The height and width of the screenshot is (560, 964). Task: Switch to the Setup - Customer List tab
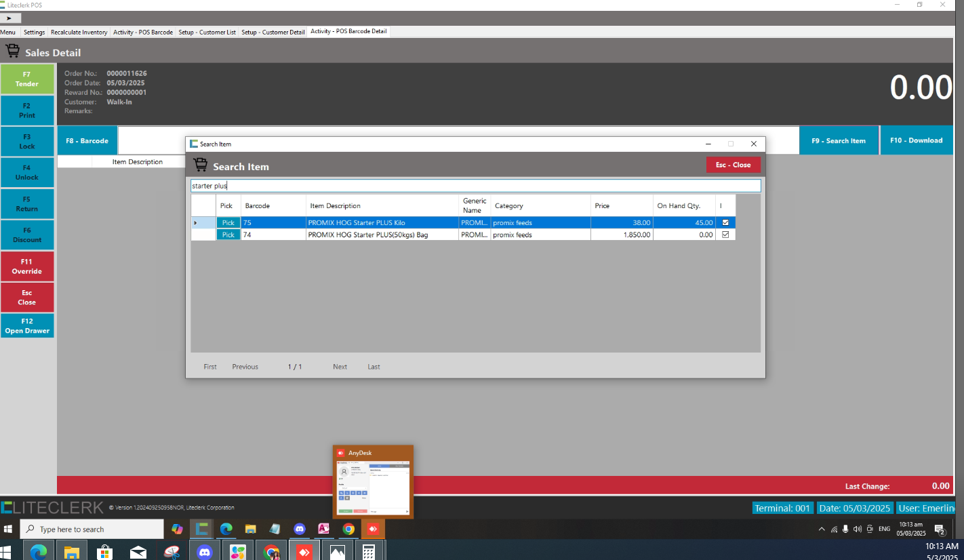pos(207,32)
